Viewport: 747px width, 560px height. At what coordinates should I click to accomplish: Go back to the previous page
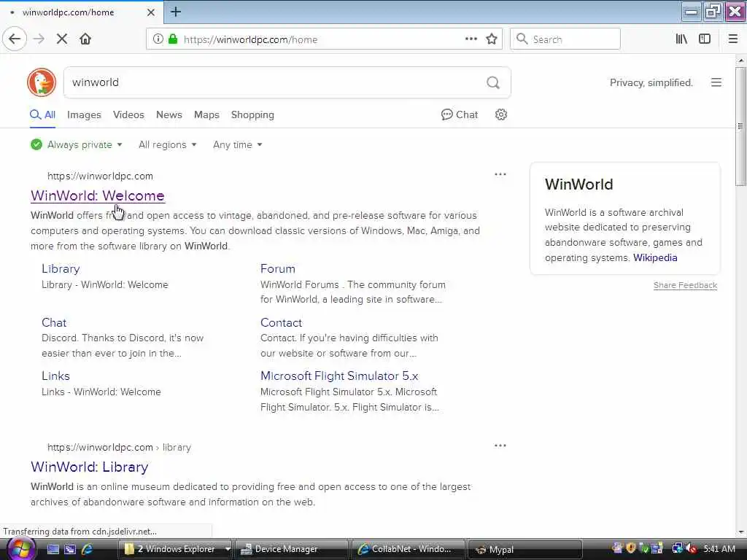pyautogui.click(x=15, y=39)
